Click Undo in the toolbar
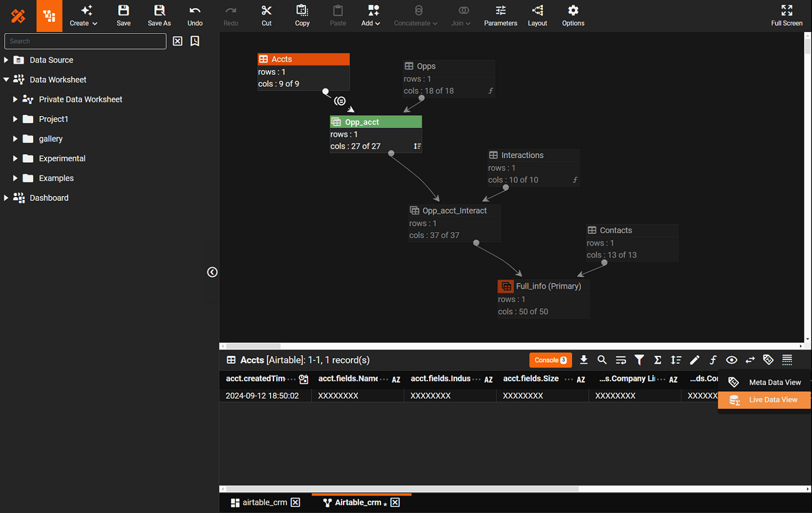The height and width of the screenshot is (513, 812). point(195,16)
